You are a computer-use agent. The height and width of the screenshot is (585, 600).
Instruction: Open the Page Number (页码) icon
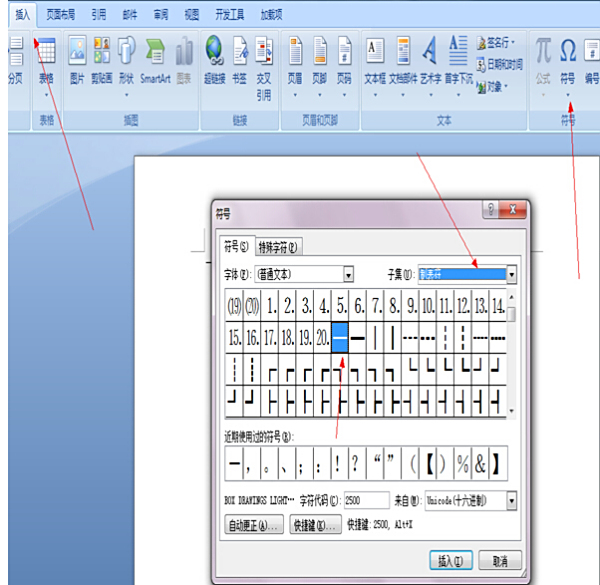tap(344, 50)
